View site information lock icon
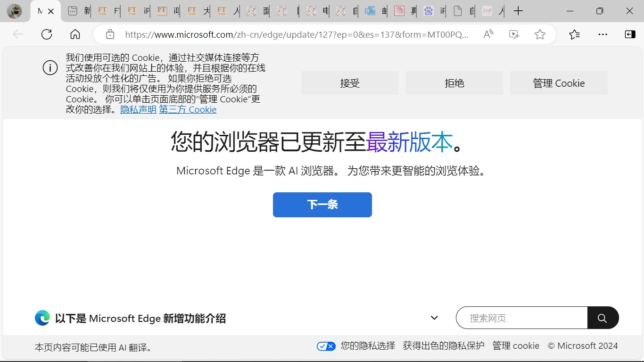 pos(110,34)
